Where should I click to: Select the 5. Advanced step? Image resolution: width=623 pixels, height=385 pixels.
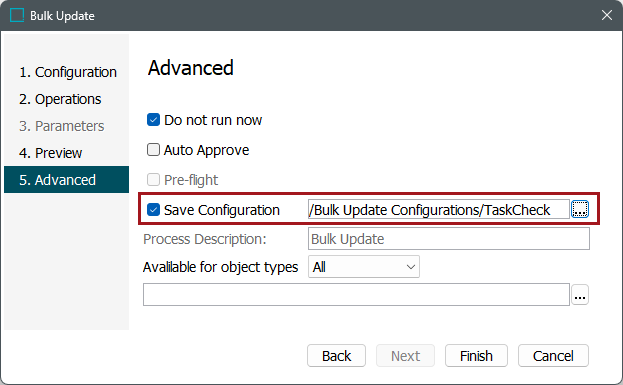pos(66,180)
